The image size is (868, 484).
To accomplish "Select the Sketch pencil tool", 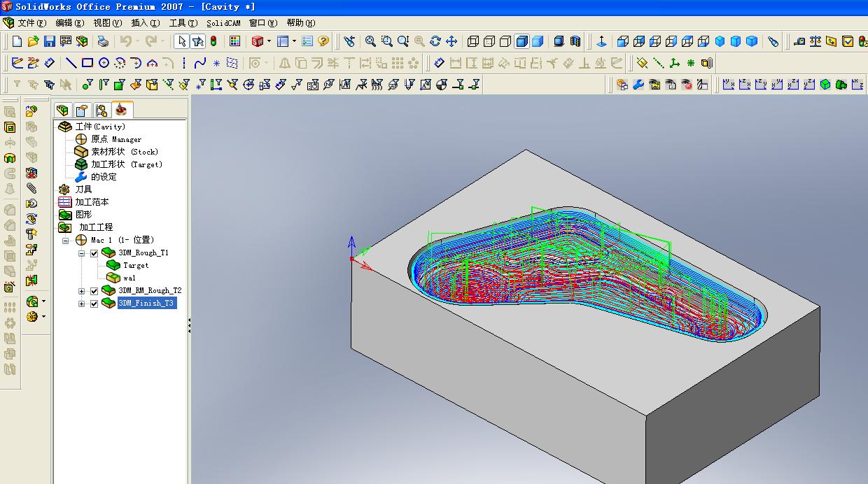I will [x=17, y=63].
